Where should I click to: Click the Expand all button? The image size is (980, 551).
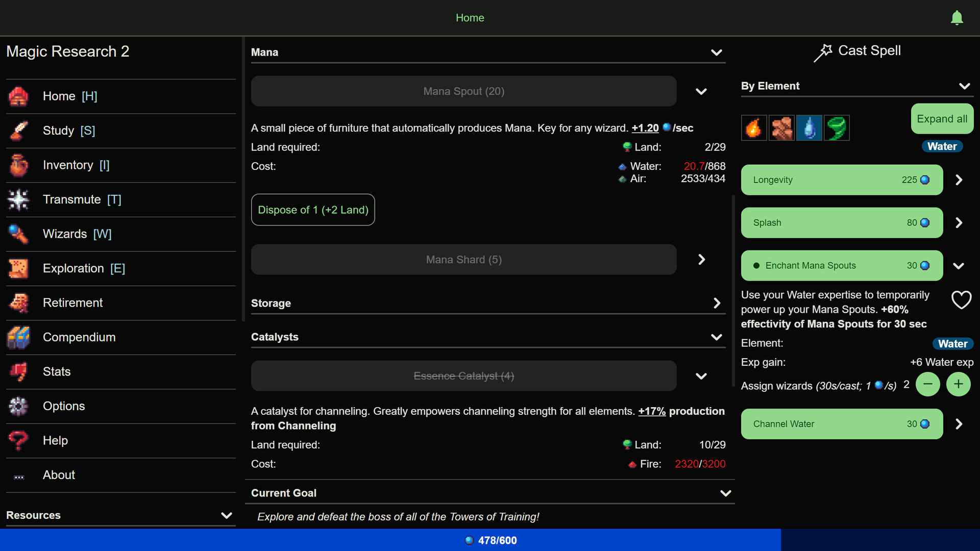[942, 119]
